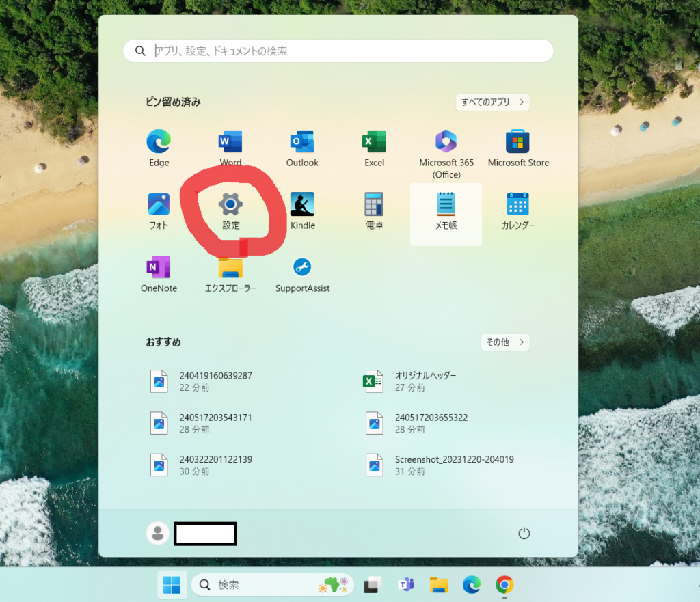Open the Edge pinned app
700x602 pixels.
(159, 148)
